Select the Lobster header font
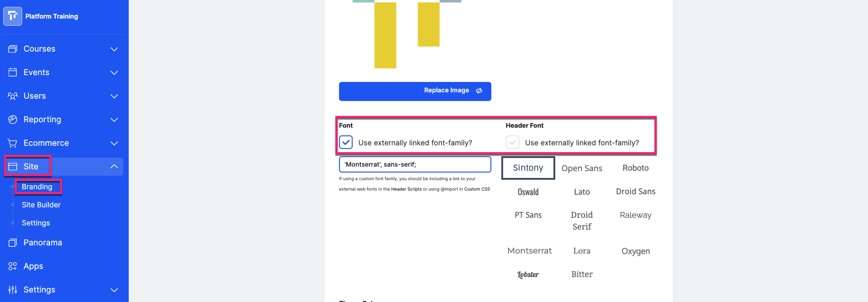 coord(528,274)
